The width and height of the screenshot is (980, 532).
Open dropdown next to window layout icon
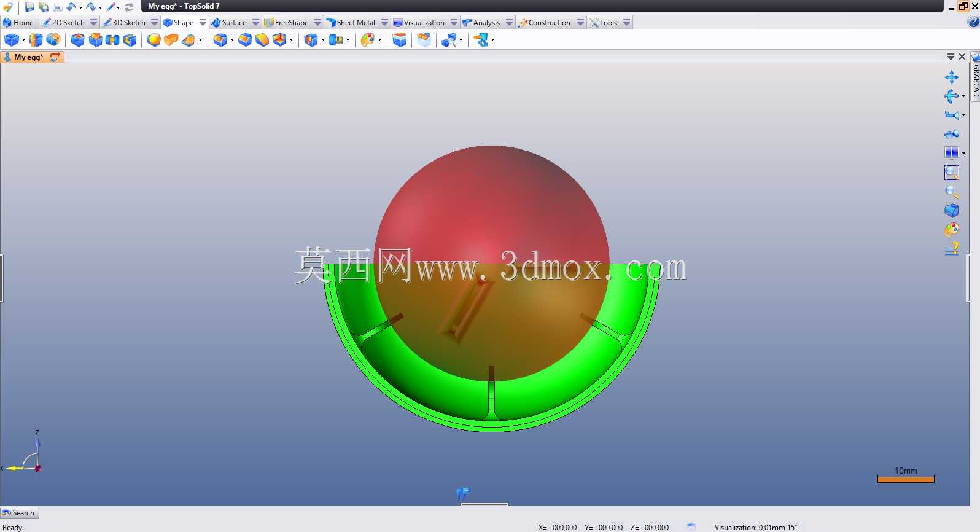(963, 153)
